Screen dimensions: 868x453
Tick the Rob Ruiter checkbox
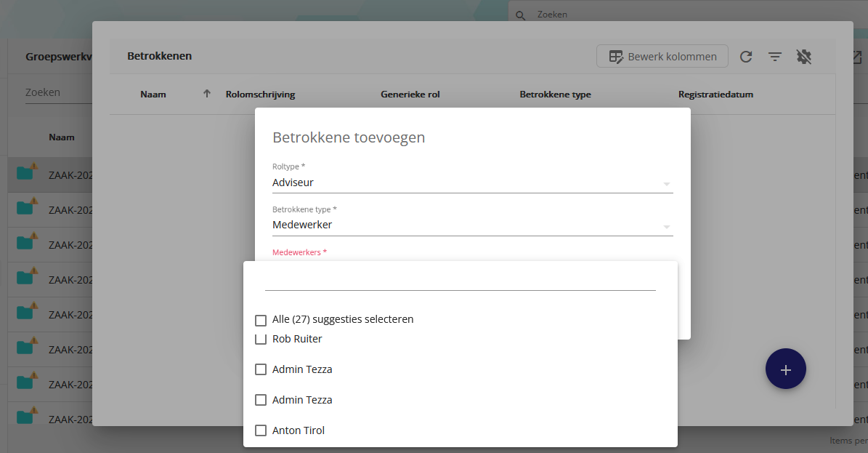point(261,339)
